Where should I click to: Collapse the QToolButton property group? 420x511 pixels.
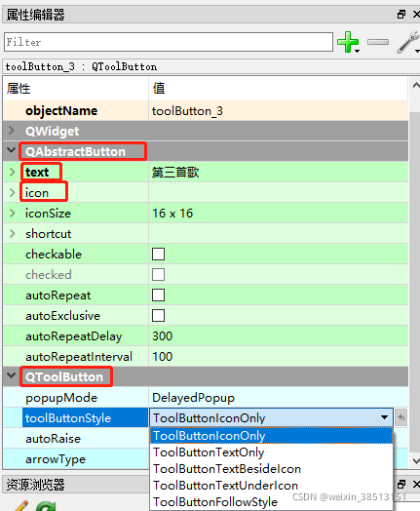pyautogui.click(x=12, y=375)
